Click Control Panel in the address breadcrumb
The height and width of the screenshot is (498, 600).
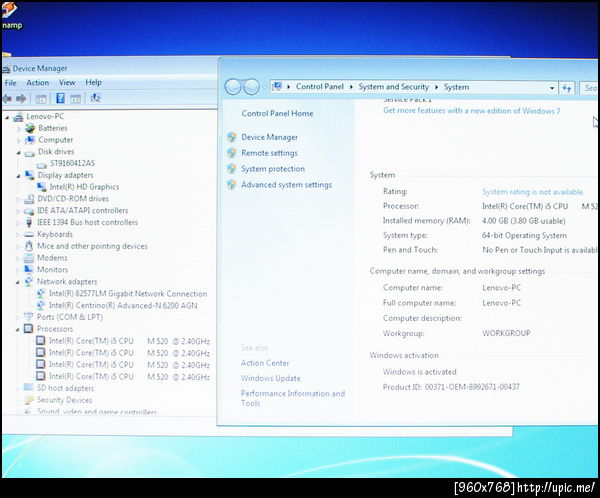click(x=320, y=87)
